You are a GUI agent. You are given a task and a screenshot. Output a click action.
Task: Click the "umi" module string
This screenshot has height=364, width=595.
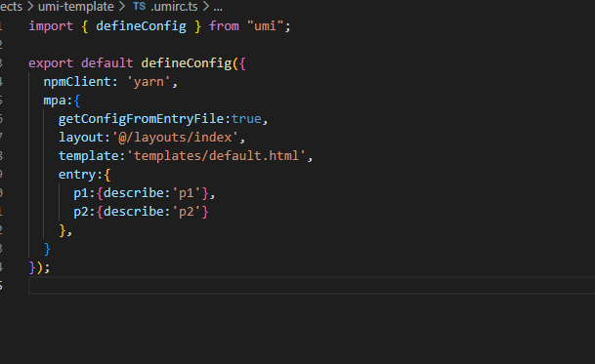tap(265, 26)
